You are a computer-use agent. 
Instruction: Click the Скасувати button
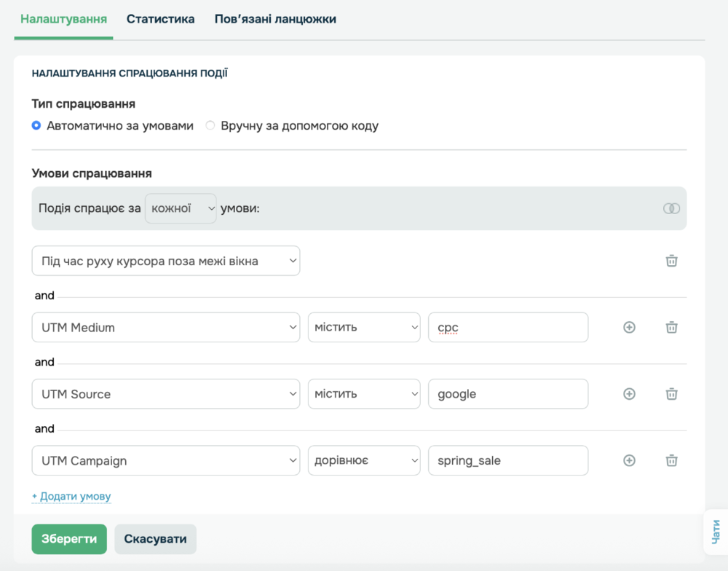coord(155,539)
